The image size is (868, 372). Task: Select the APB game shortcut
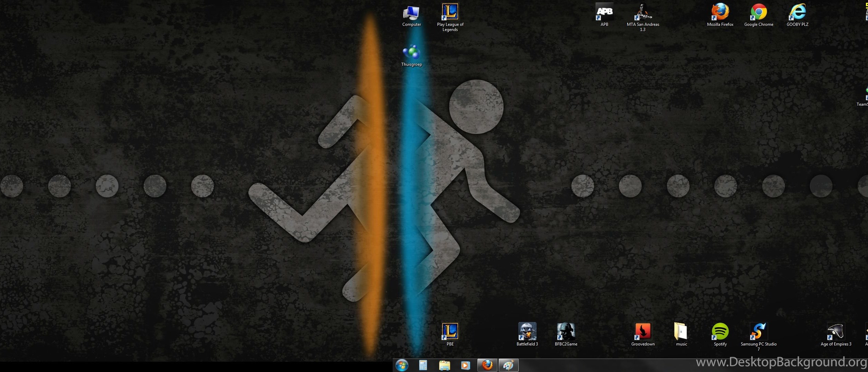[604, 15]
